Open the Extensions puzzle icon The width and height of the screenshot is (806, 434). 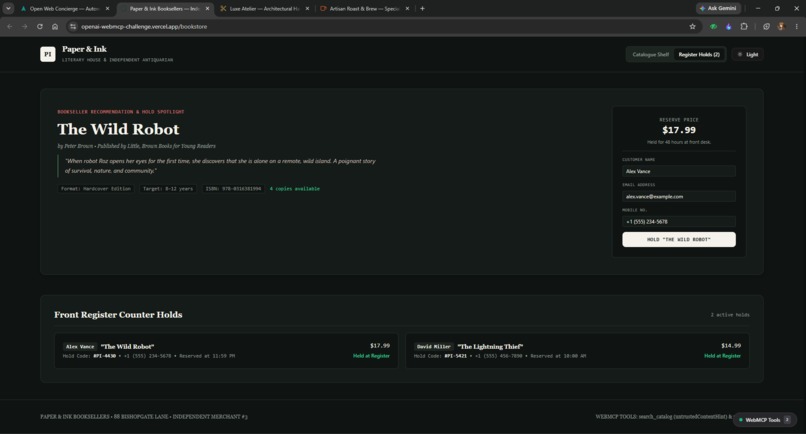[744, 26]
